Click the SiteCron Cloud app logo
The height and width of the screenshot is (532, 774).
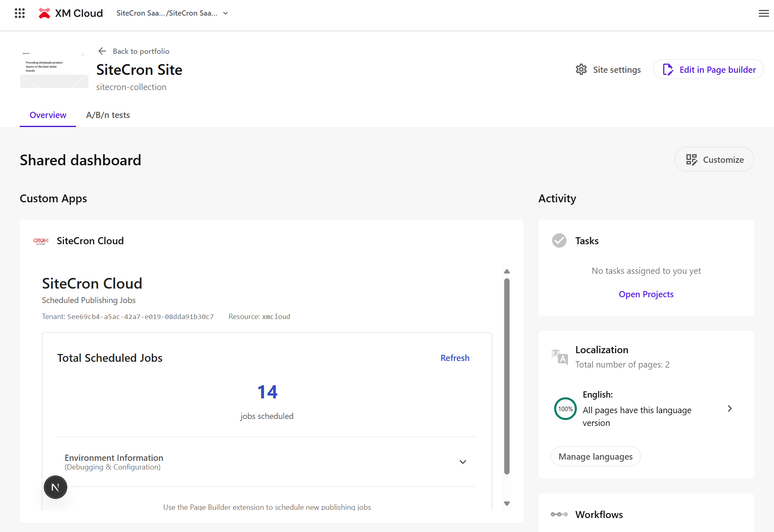click(41, 241)
